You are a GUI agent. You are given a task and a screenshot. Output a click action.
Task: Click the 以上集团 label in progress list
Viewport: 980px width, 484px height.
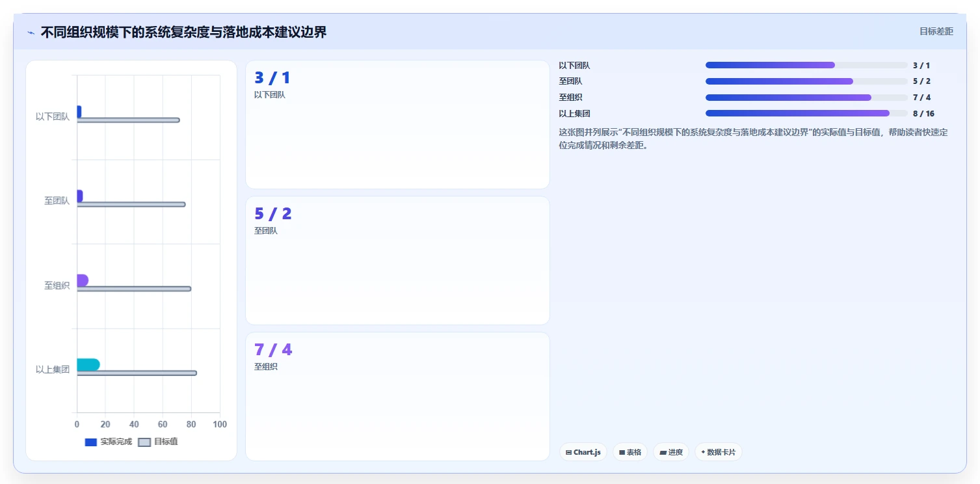click(x=574, y=113)
